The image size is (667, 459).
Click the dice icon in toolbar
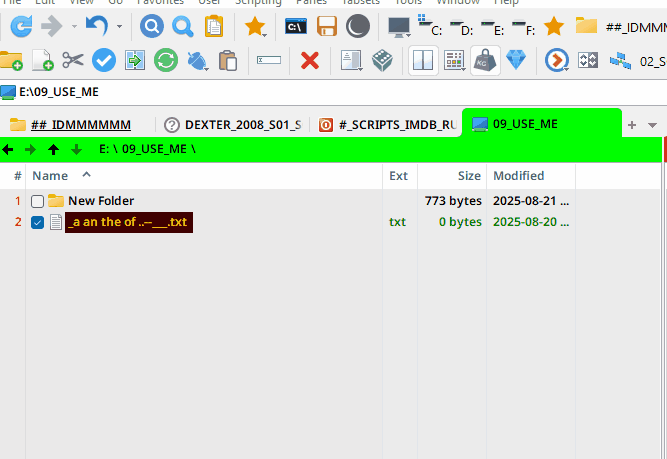coord(382,61)
